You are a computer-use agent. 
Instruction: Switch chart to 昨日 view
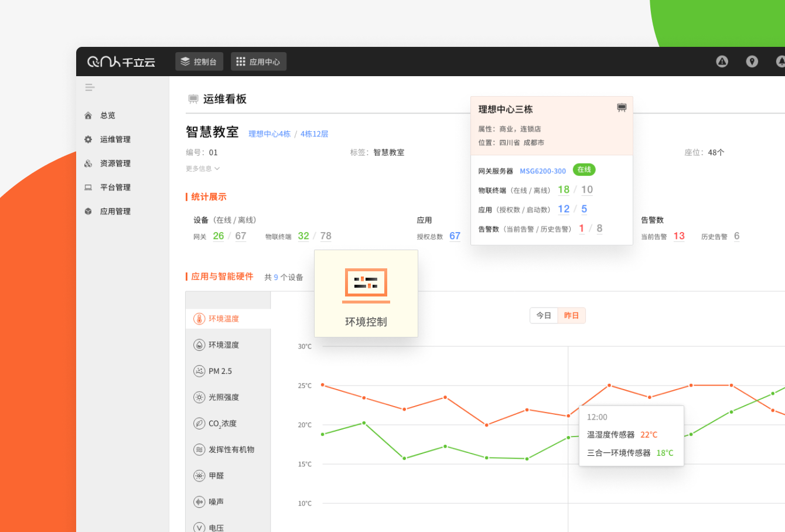pos(571,316)
